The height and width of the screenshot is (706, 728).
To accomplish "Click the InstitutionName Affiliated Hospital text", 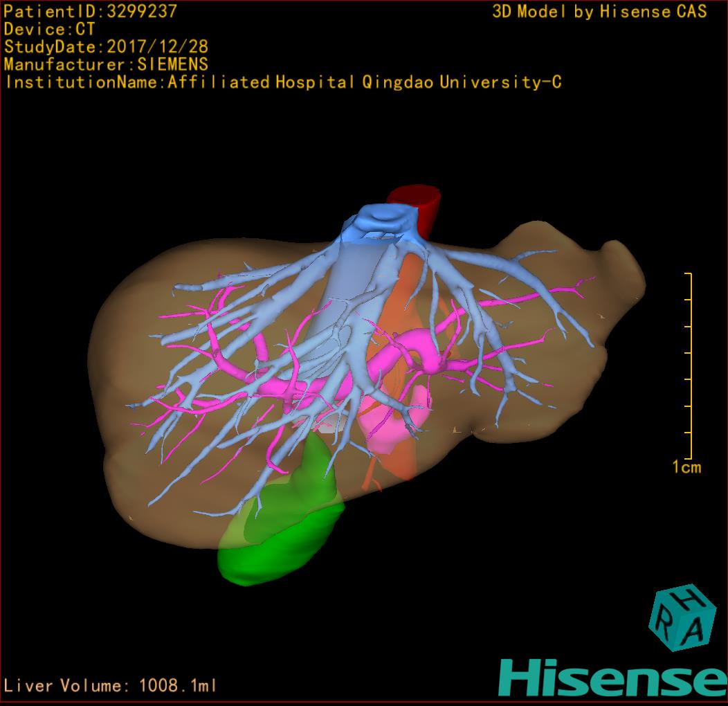I will pos(283,82).
